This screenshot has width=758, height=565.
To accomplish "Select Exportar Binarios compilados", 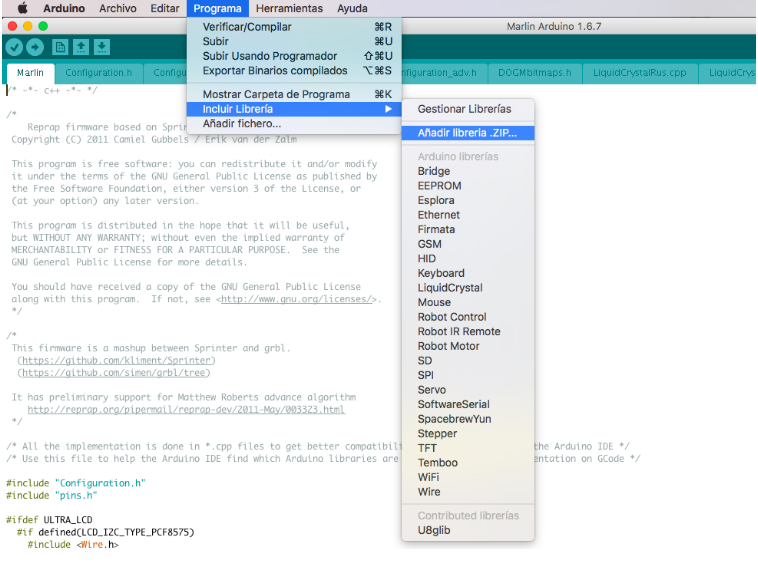I will click(294, 71).
